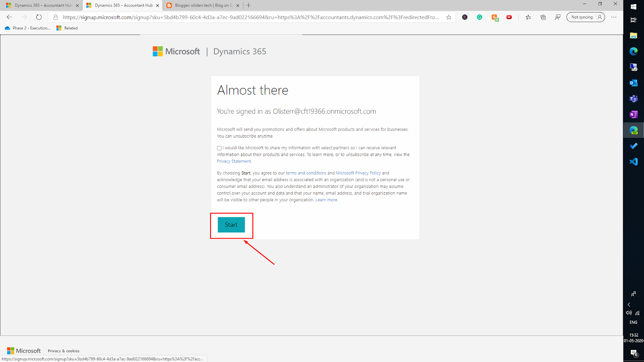Close the Blogger tab

(237, 6)
